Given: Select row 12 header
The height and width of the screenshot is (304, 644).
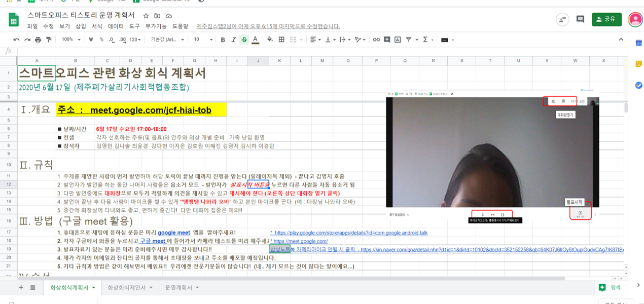Looking at the screenshot, I should [9, 184].
